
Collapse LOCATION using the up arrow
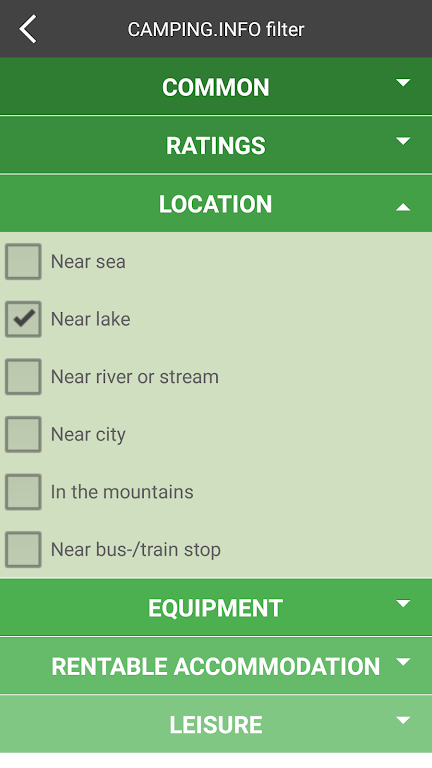pyautogui.click(x=403, y=207)
